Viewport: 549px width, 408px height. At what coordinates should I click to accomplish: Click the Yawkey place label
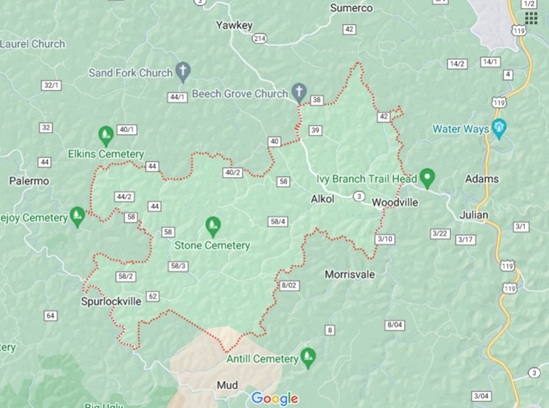point(234,25)
